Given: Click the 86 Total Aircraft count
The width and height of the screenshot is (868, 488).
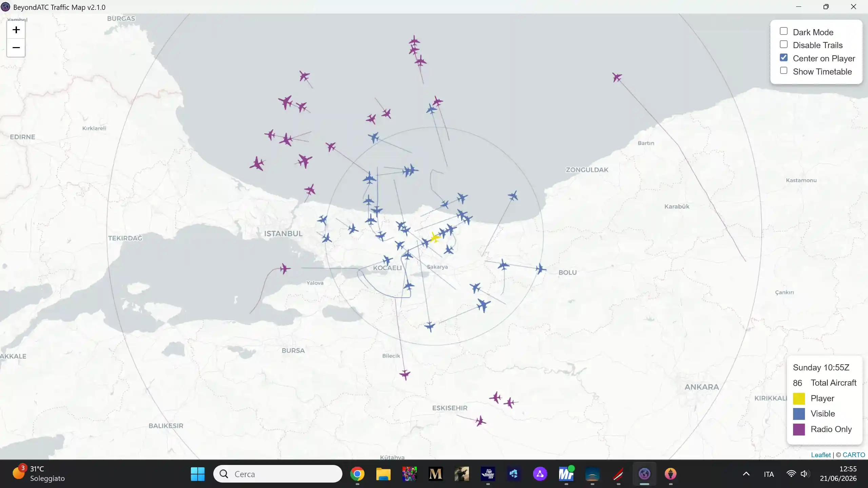Looking at the screenshot, I should (825, 383).
